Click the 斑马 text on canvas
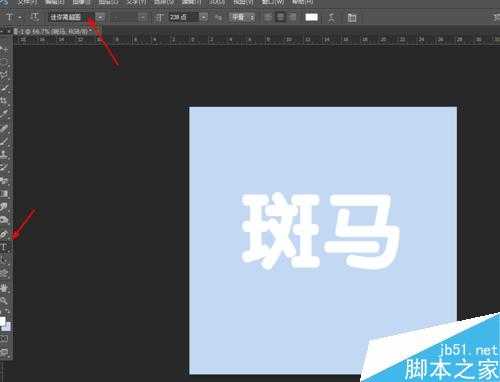500x382 pixels. click(320, 231)
